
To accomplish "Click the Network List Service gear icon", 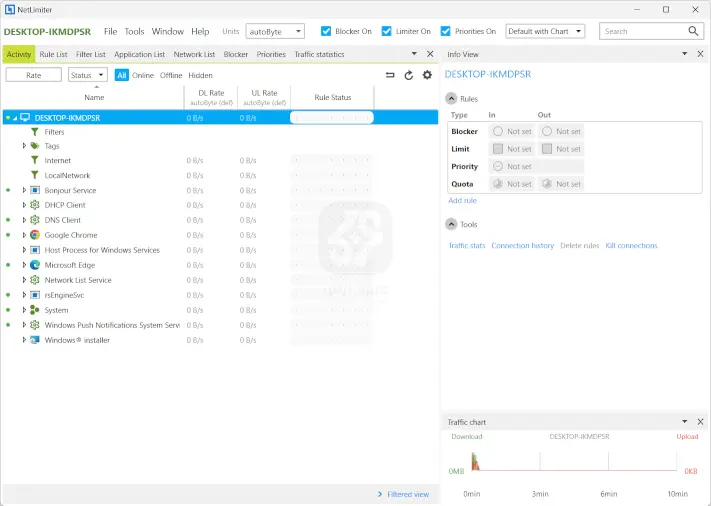I will [x=35, y=280].
